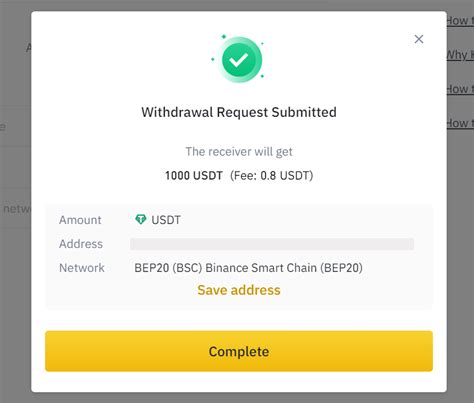
Task: Select the blurred address field
Action: (x=272, y=244)
